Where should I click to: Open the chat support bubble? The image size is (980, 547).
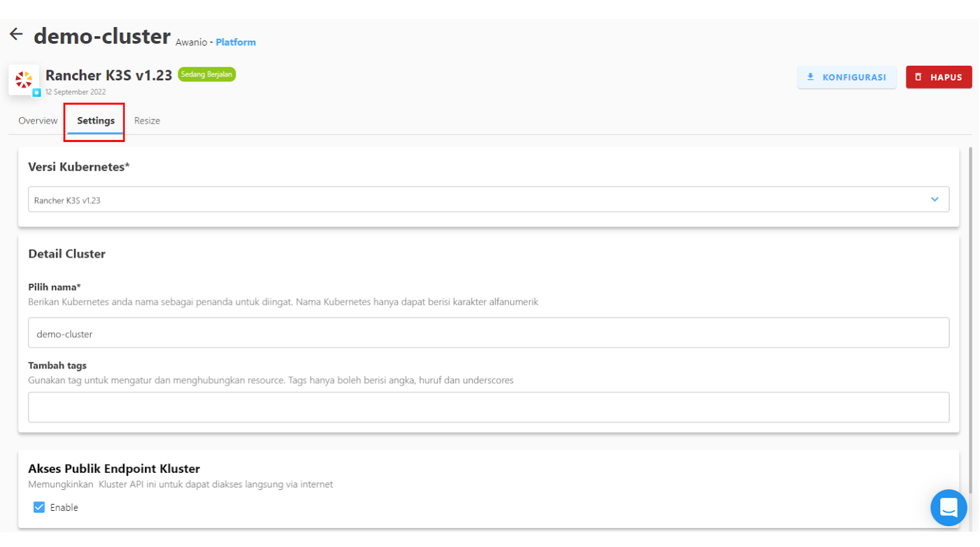(948, 507)
